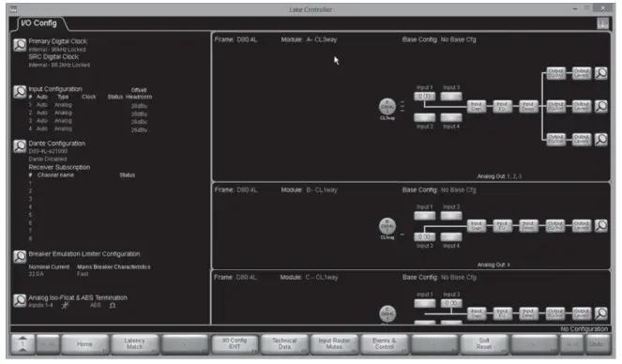Image resolution: width=622 pixels, height=364 pixels.
Task: Click the 22.0A nominal current value
Action: coord(36,274)
